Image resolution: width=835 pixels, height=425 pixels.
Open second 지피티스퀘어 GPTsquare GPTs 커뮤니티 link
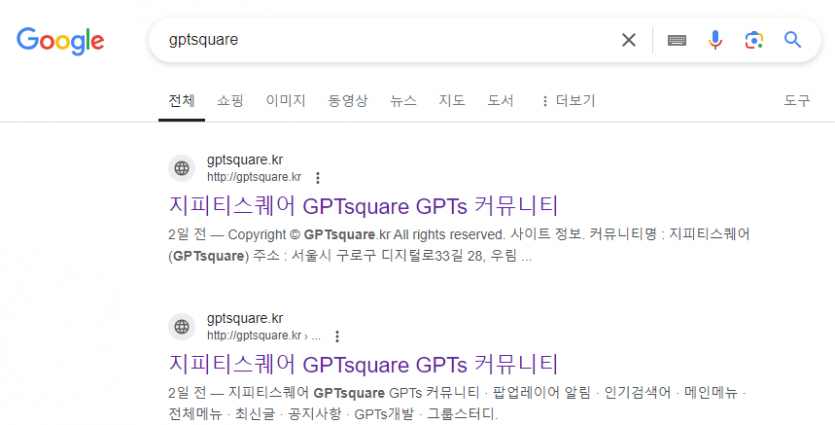click(363, 364)
